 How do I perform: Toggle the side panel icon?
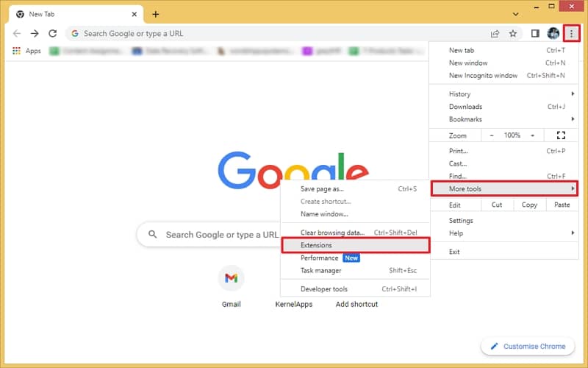pyautogui.click(x=535, y=33)
